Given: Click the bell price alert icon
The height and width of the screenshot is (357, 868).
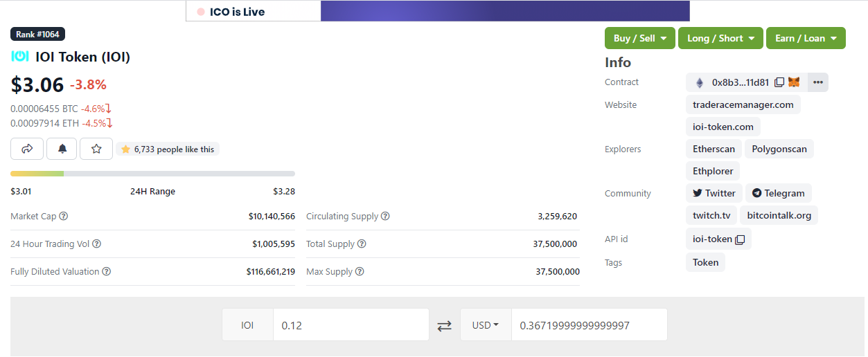Looking at the screenshot, I should click(x=62, y=149).
